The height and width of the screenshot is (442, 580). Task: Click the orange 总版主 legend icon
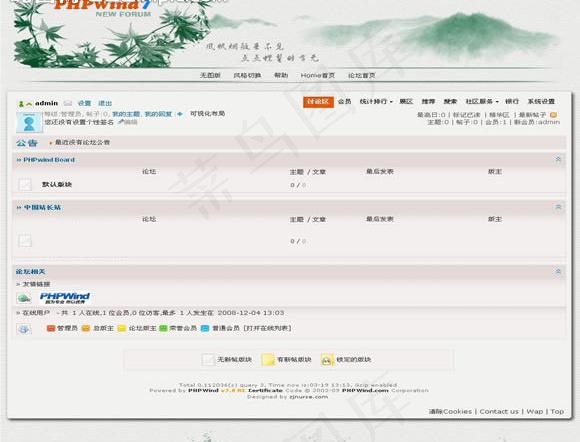[x=86, y=328]
